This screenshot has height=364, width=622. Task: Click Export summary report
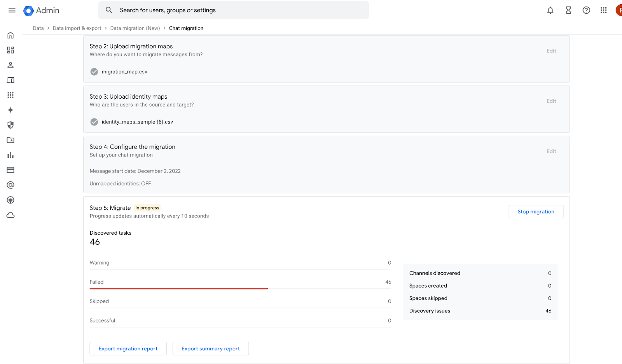[210, 348]
